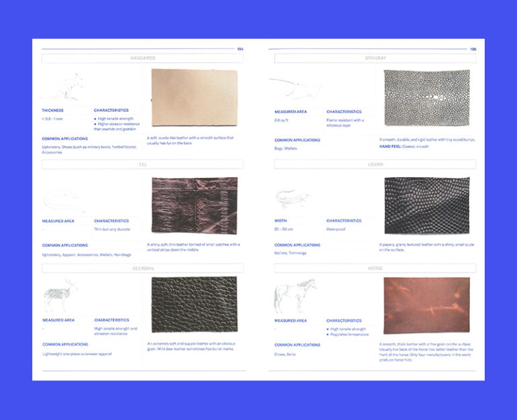
Task: Select the grey beaded stingray swatch
Action: point(427,98)
